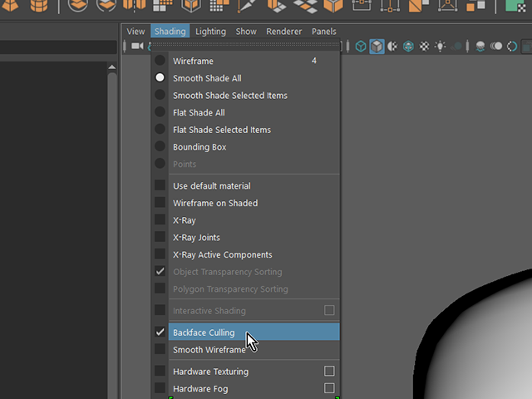Screen dimensions: 532x399
Task: Open the Hardware Fog option box
Action: click(x=329, y=388)
